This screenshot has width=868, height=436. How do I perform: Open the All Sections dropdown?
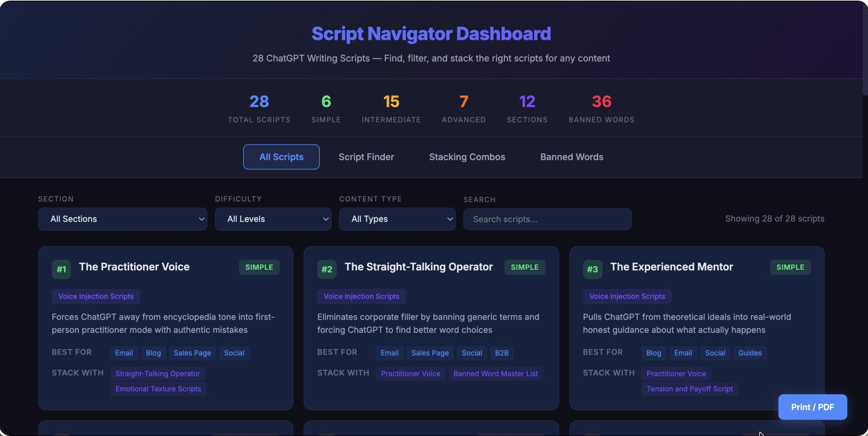click(122, 219)
